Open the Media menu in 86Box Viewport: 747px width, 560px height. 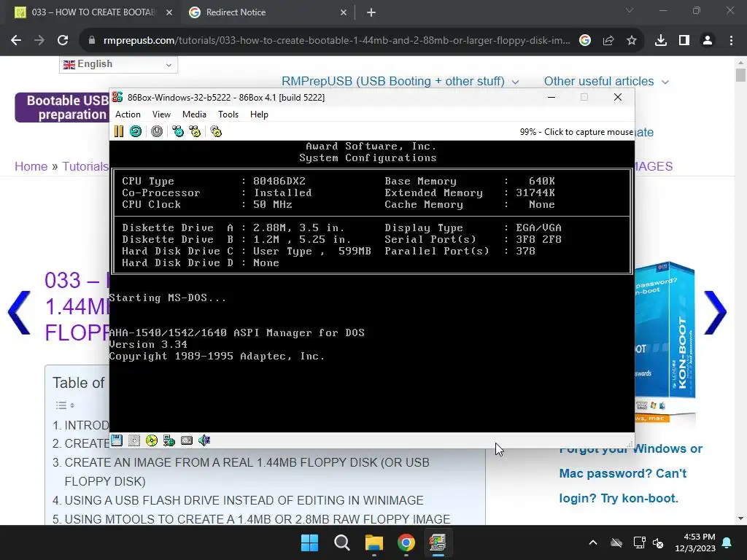tap(194, 114)
